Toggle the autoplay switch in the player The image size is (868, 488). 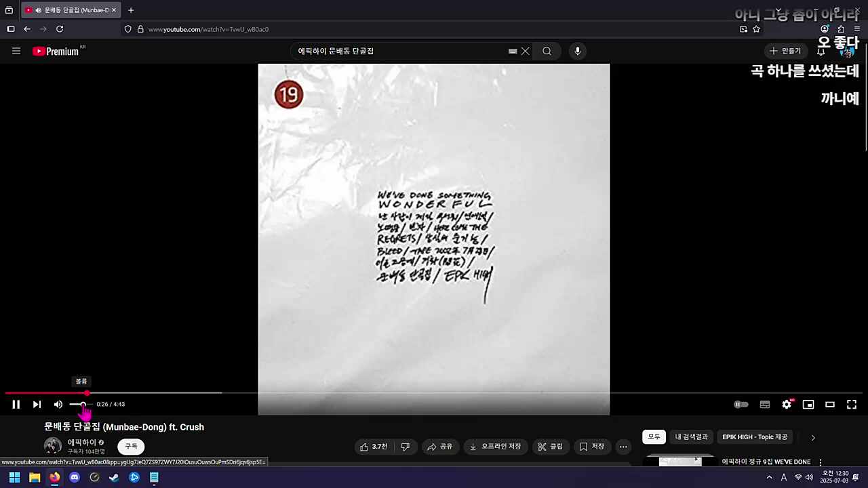coord(741,405)
